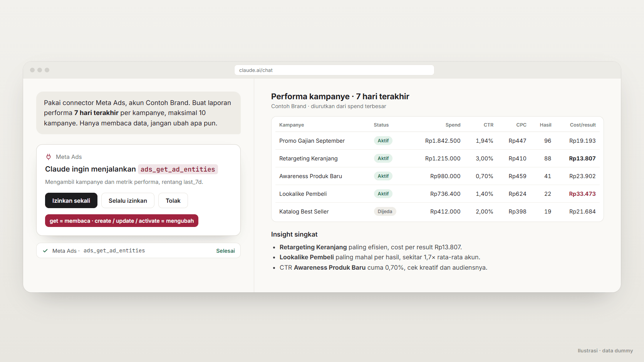Click the red get = membaca hint badge
Image resolution: width=644 pixels, height=362 pixels.
(122, 221)
